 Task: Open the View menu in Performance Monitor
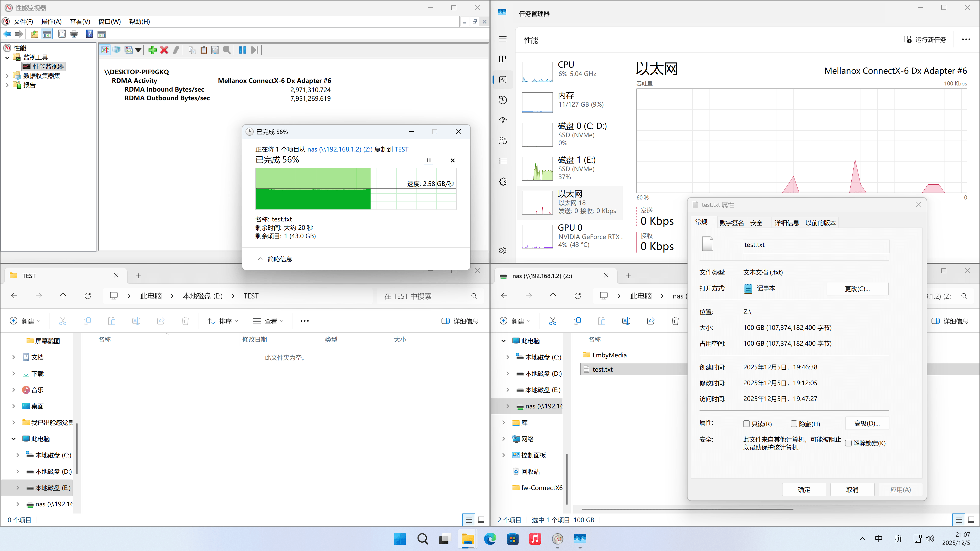pos(80,22)
